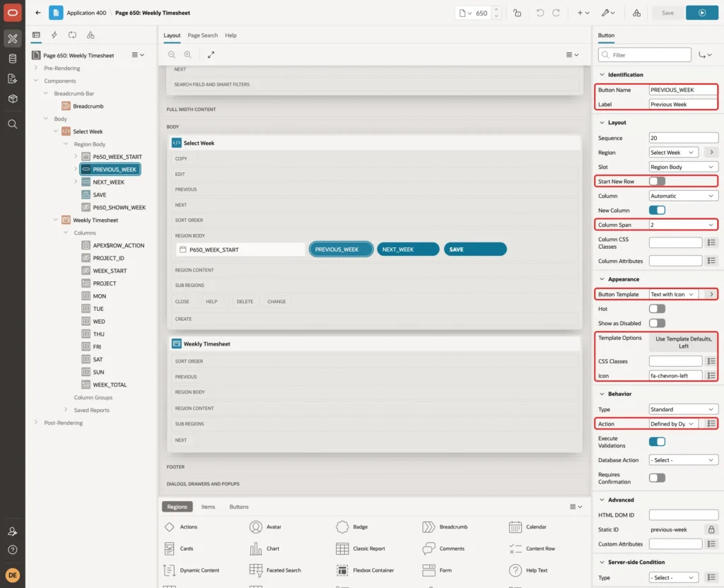Click the Static ID lock icon

pos(711,529)
